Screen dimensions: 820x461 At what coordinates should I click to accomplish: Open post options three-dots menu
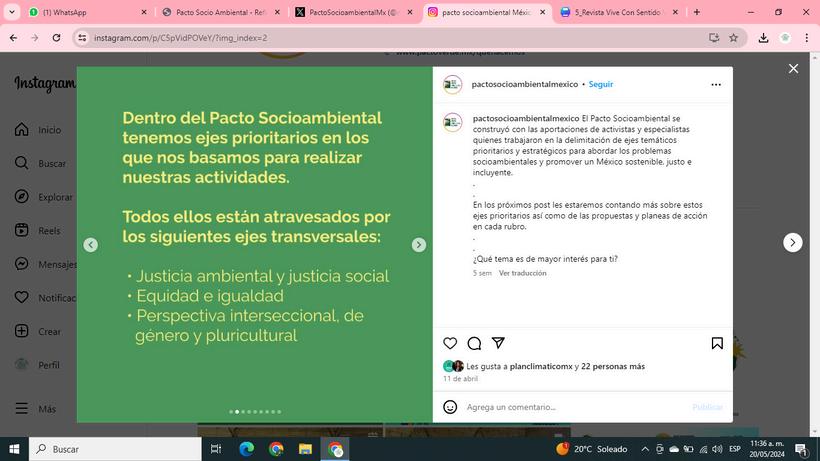(716, 84)
